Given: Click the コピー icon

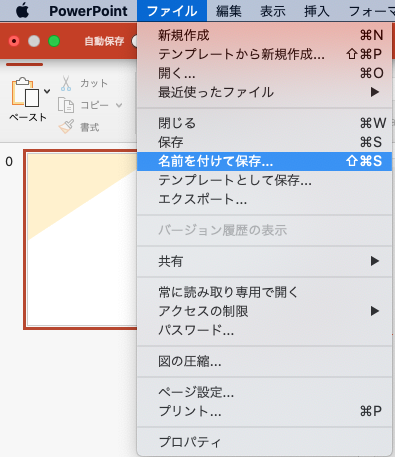Looking at the screenshot, I should 66,105.
